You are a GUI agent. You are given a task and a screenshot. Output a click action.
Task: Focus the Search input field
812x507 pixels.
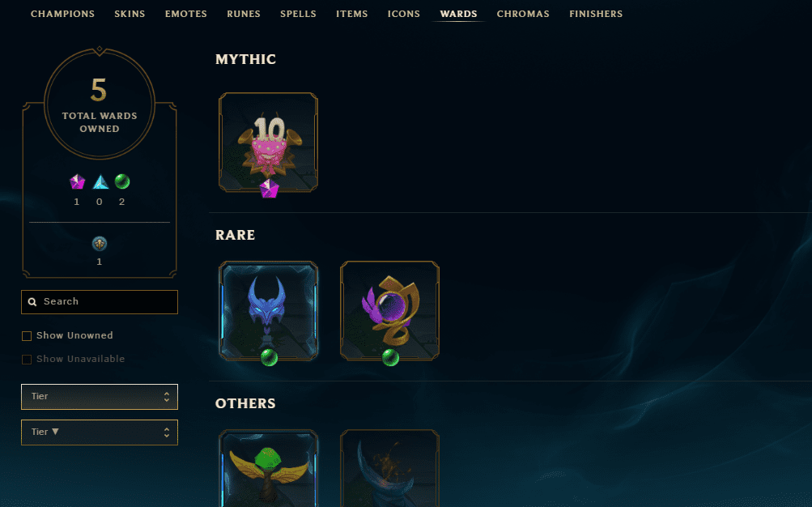pyautogui.click(x=100, y=302)
